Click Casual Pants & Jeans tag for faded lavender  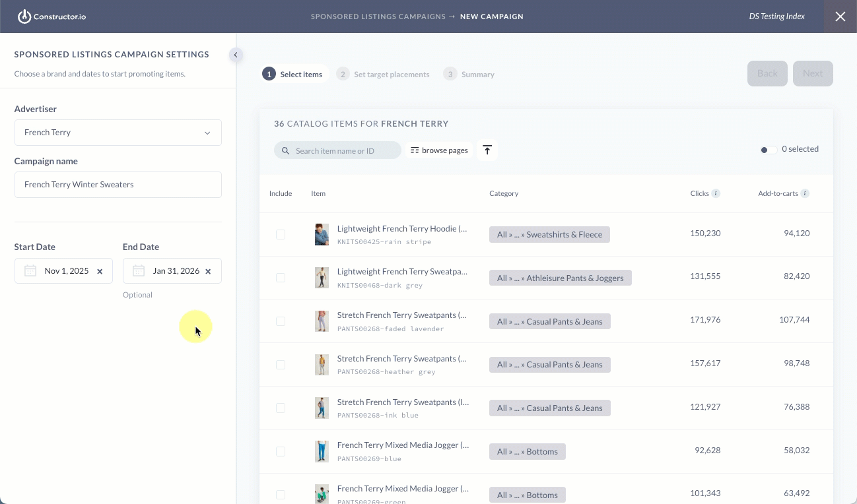550,321
